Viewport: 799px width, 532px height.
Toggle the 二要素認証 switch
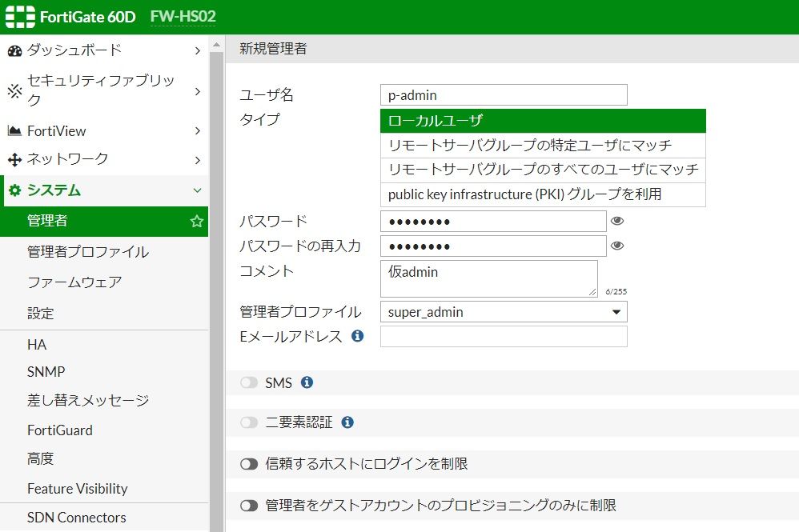[x=249, y=422]
